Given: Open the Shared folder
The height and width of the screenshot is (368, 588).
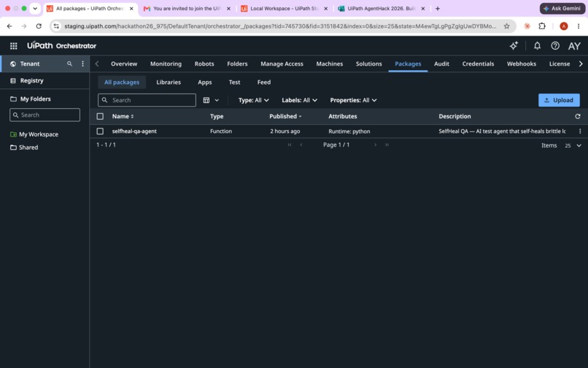Looking at the screenshot, I should click(x=28, y=147).
